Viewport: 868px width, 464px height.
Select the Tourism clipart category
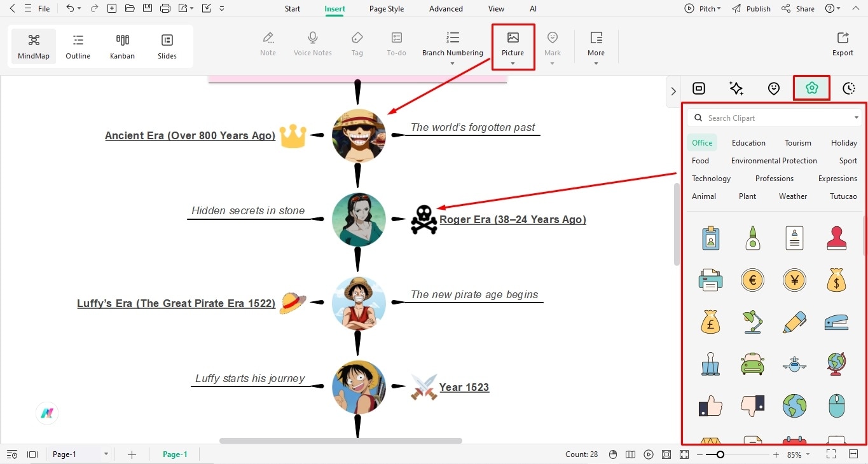point(798,143)
